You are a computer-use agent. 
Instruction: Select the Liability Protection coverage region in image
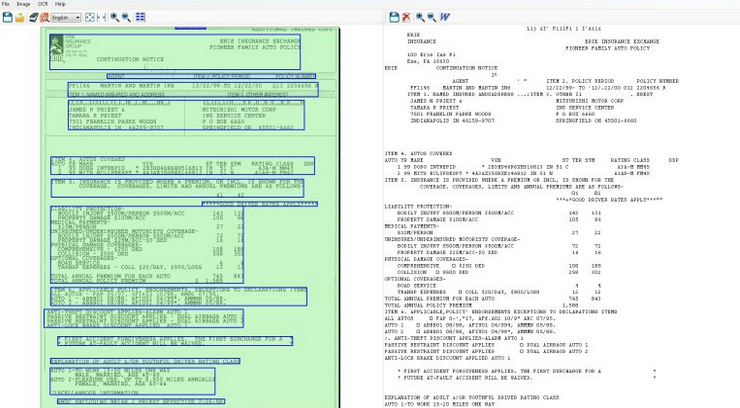[x=147, y=244]
